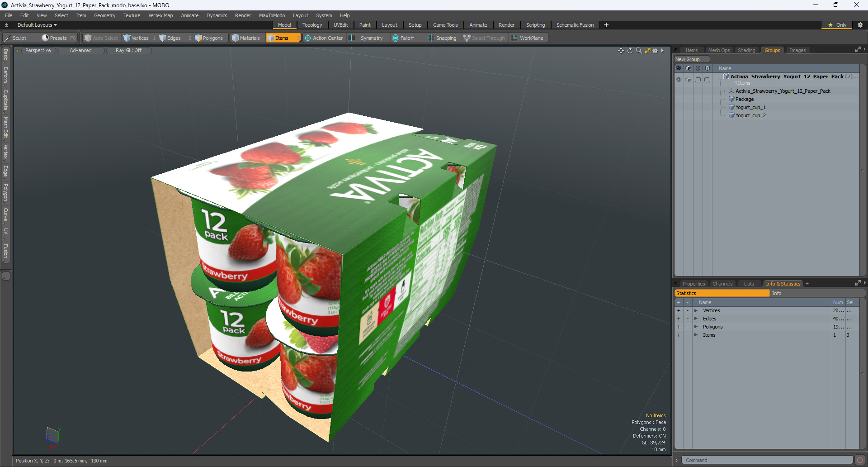Screen dimensions: 868x467
Task: Switch to the Mesh Ops tab
Action: (719, 50)
